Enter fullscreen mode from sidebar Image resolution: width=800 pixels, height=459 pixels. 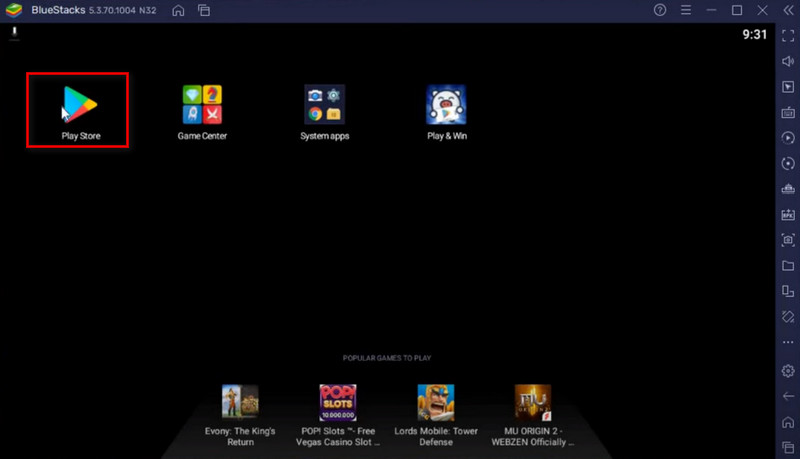pos(788,36)
